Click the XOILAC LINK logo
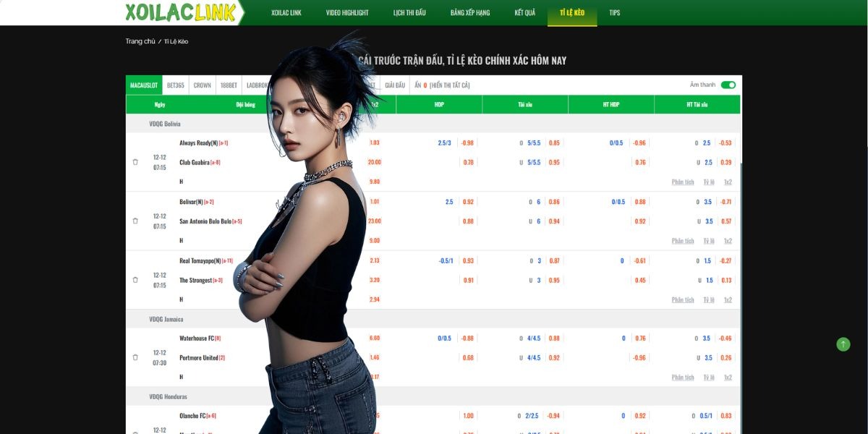Image resolution: width=868 pixels, height=434 pixels. pos(181,12)
